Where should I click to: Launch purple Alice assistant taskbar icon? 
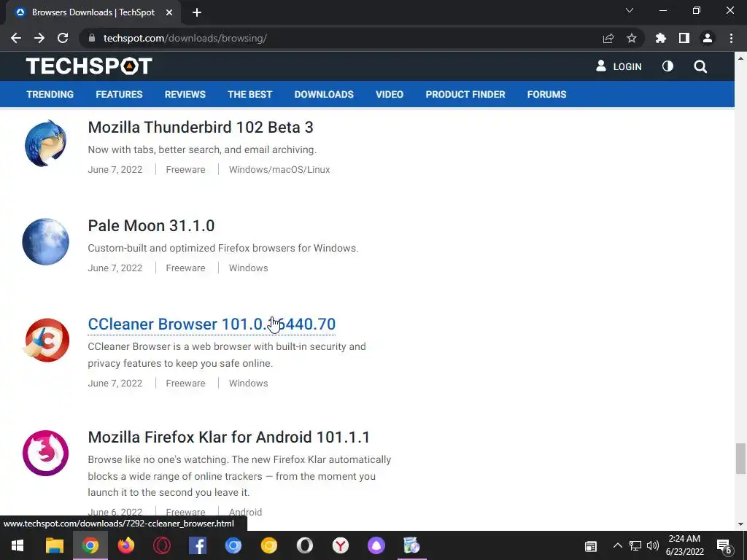tap(376, 545)
